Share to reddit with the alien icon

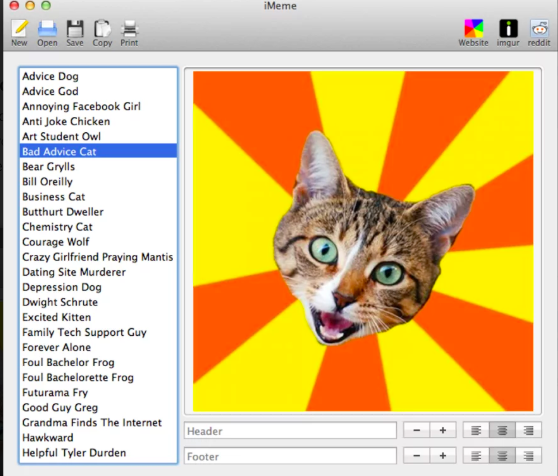click(x=539, y=28)
